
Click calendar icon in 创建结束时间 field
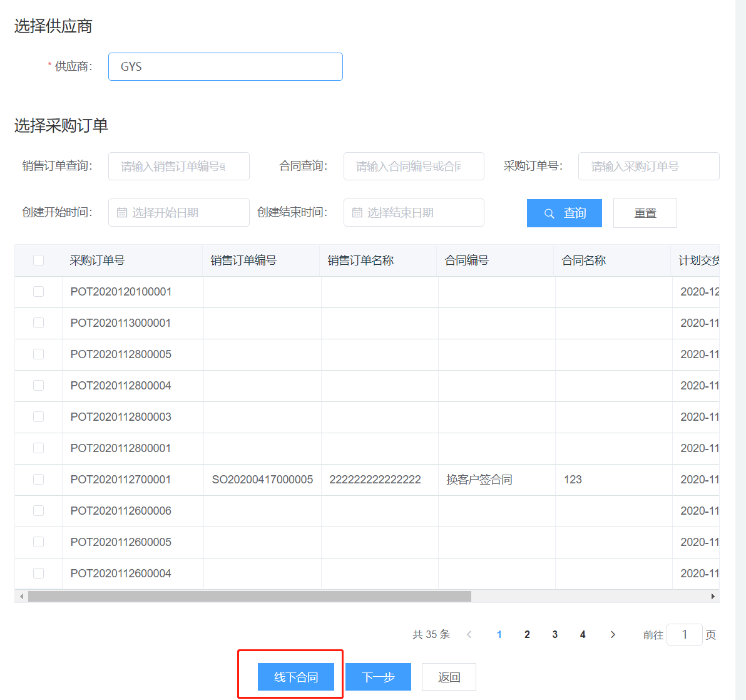(357, 213)
